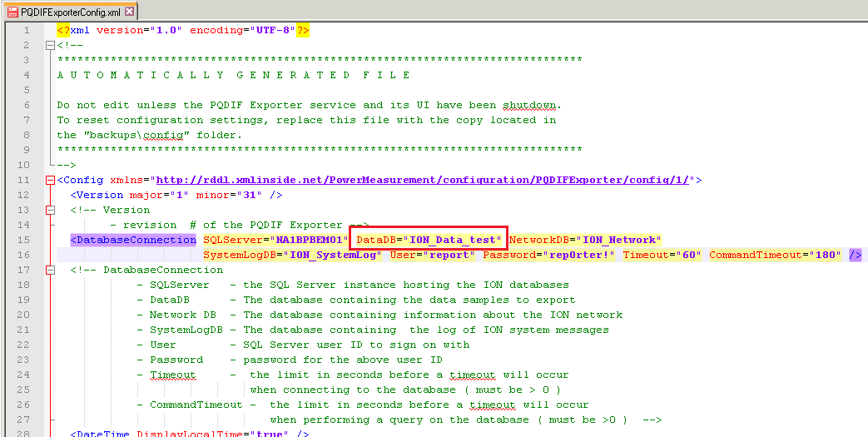Click the Password value "rep0rter!"
868x437 pixels.
pos(579,255)
